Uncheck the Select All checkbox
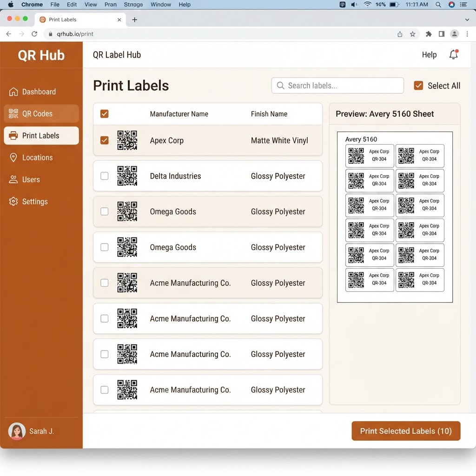The width and height of the screenshot is (476, 476). (x=418, y=86)
